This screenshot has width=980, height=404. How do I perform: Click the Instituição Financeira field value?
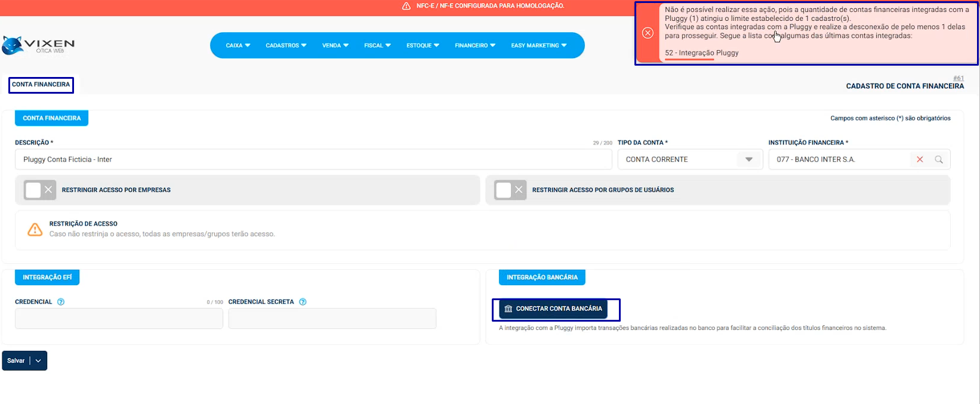(815, 159)
